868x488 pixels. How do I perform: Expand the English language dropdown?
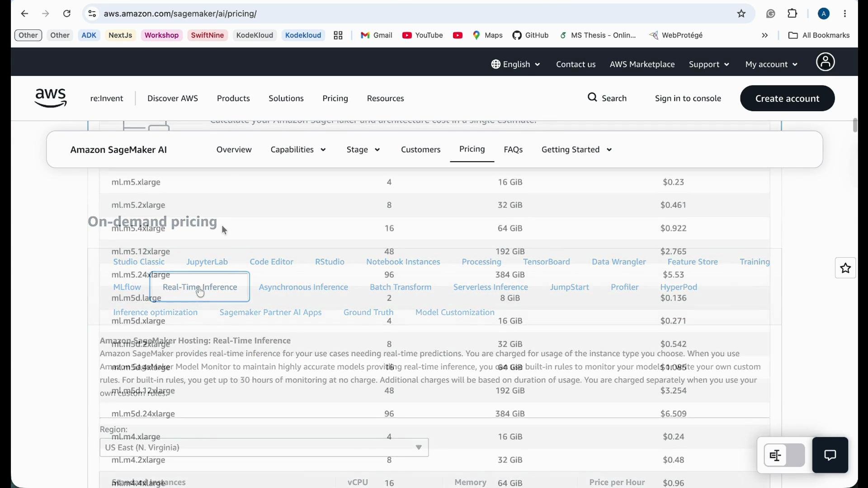(x=516, y=65)
